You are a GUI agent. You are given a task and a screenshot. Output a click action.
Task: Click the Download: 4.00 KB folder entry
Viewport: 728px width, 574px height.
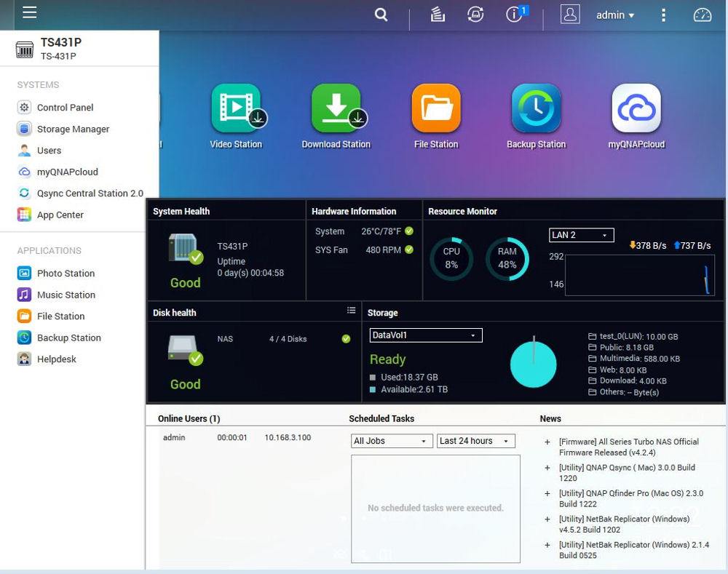pos(628,380)
